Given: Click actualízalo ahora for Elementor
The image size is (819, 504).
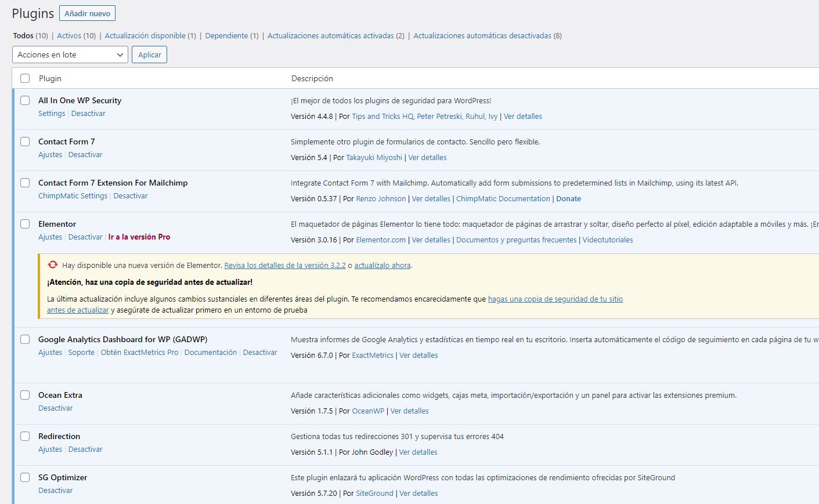Looking at the screenshot, I should 383,266.
